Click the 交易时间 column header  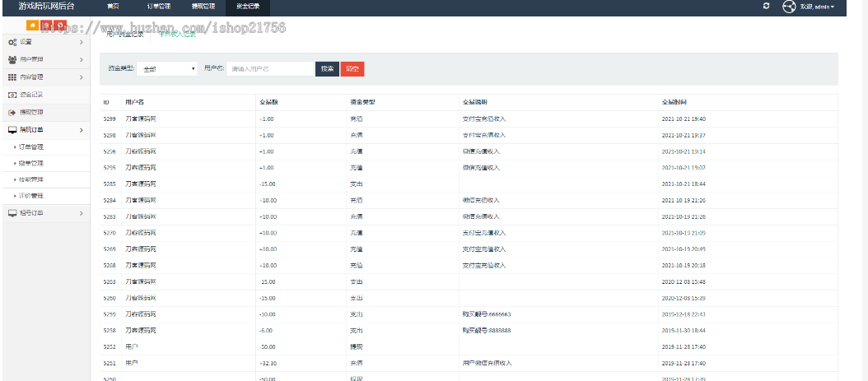[x=674, y=103]
